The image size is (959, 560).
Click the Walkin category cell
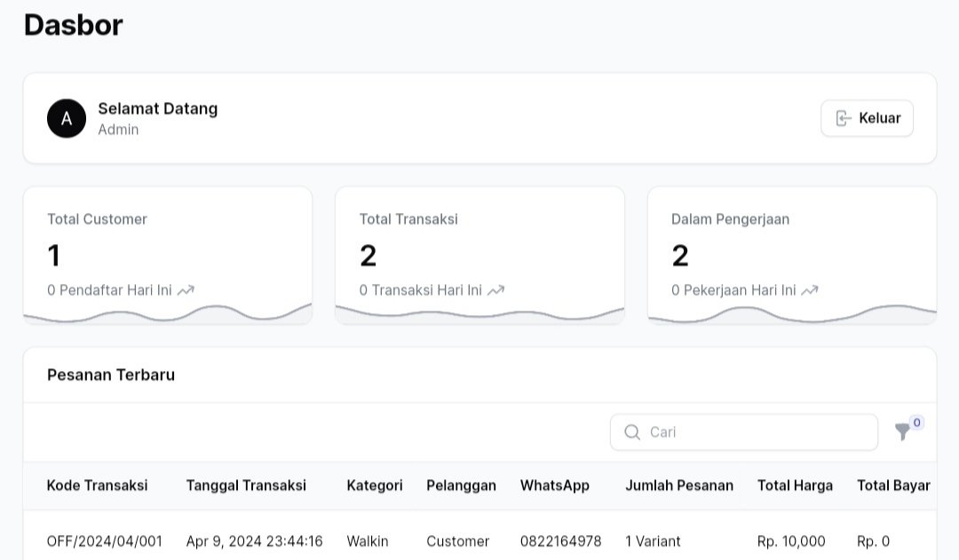coord(368,541)
